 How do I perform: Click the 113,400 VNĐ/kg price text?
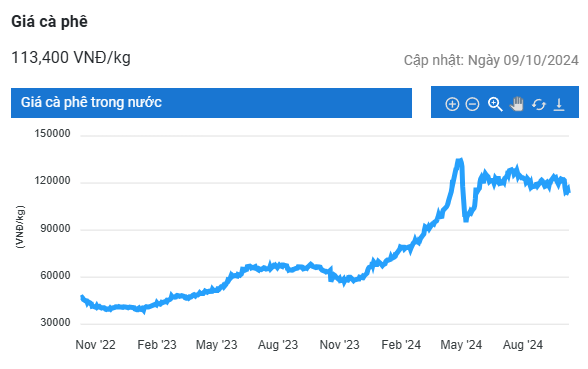tap(71, 58)
